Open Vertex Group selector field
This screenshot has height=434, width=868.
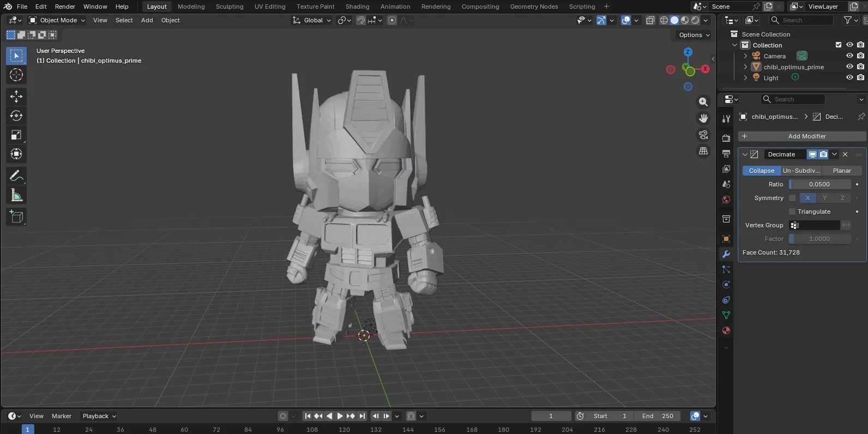click(x=815, y=225)
